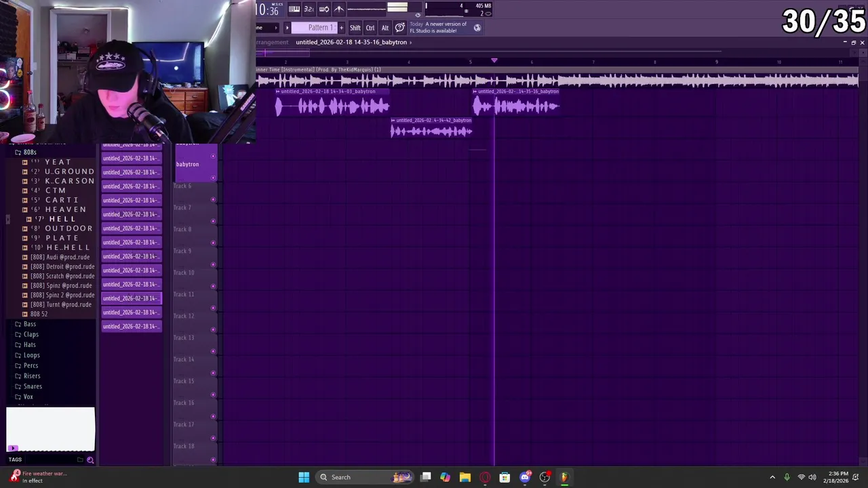Collapse the browser panel side arrow

click(7, 219)
